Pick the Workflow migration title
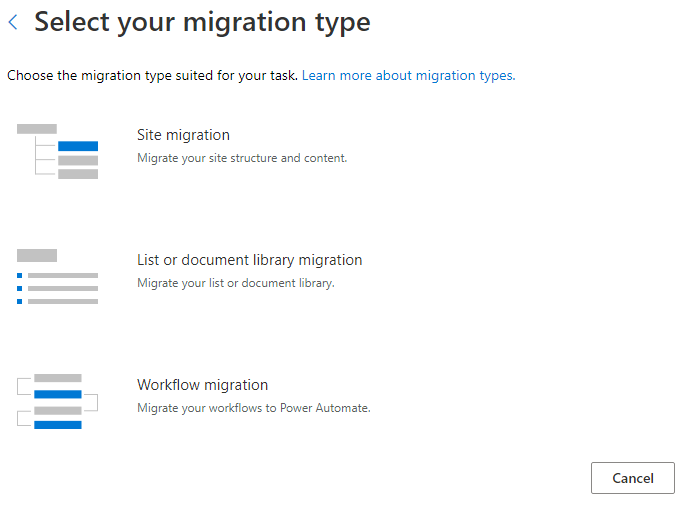 coord(202,385)
